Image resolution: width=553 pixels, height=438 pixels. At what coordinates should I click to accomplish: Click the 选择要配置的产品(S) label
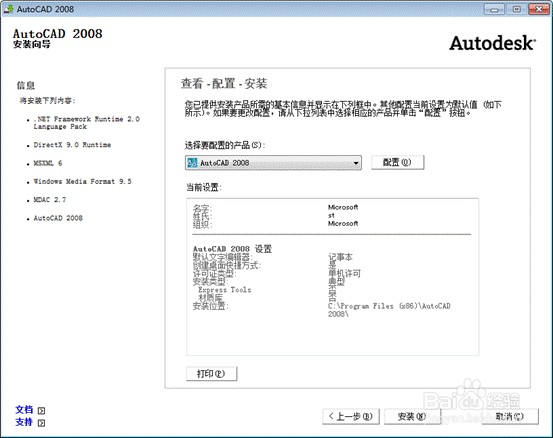click(225, 145)
